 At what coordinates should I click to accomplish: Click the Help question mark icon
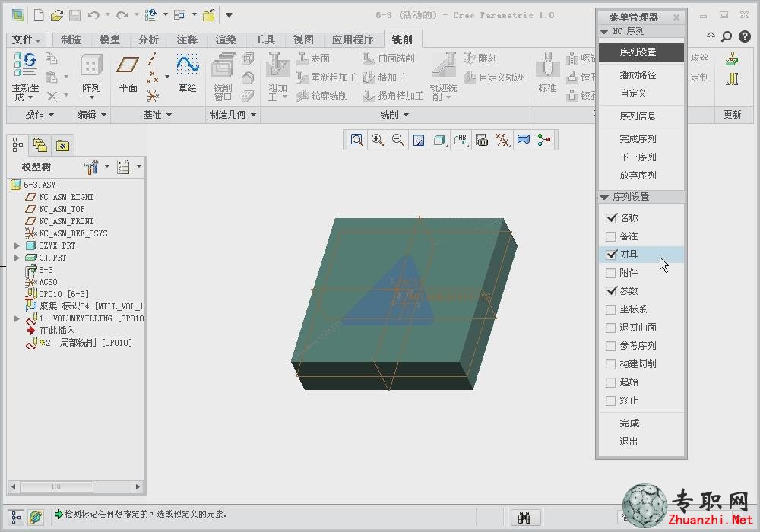point(745,36)
